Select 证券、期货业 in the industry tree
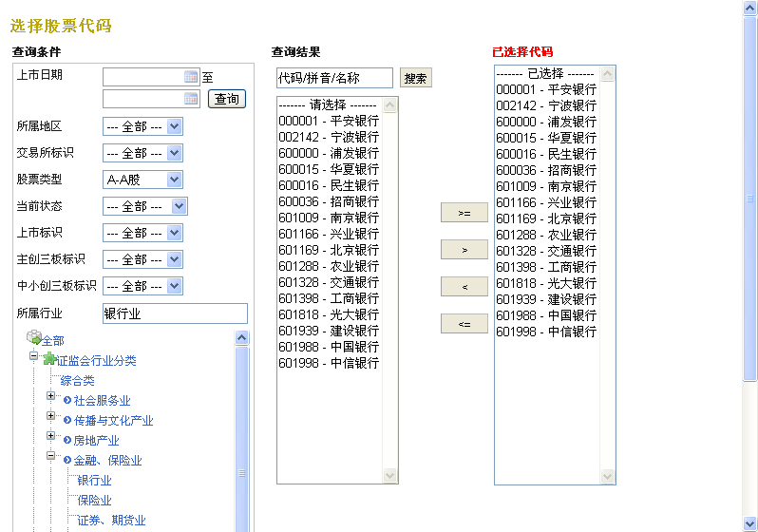758x532 pixels. 111,520
